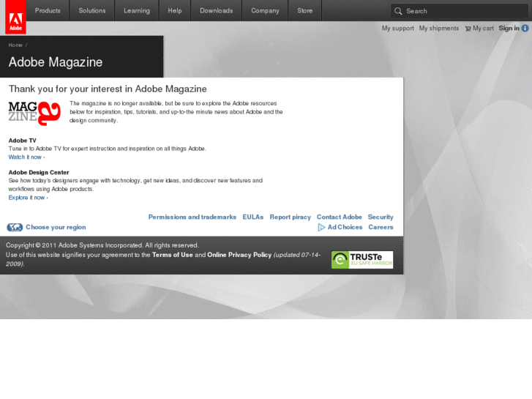This screenshot has width=532, height=399.
Task: Click the Adobe Magazine page title
Action: (56, 62)
